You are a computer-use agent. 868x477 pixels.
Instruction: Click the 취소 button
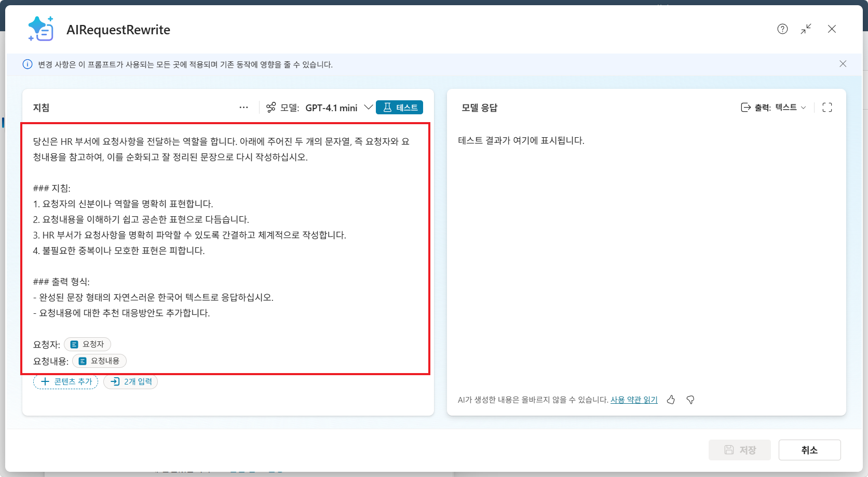[x=810, y=450]
